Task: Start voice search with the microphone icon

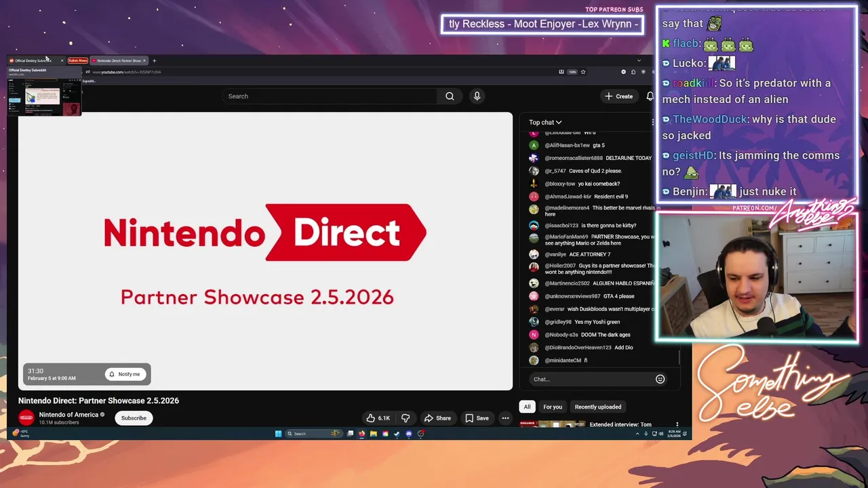Action: point(477,96)
